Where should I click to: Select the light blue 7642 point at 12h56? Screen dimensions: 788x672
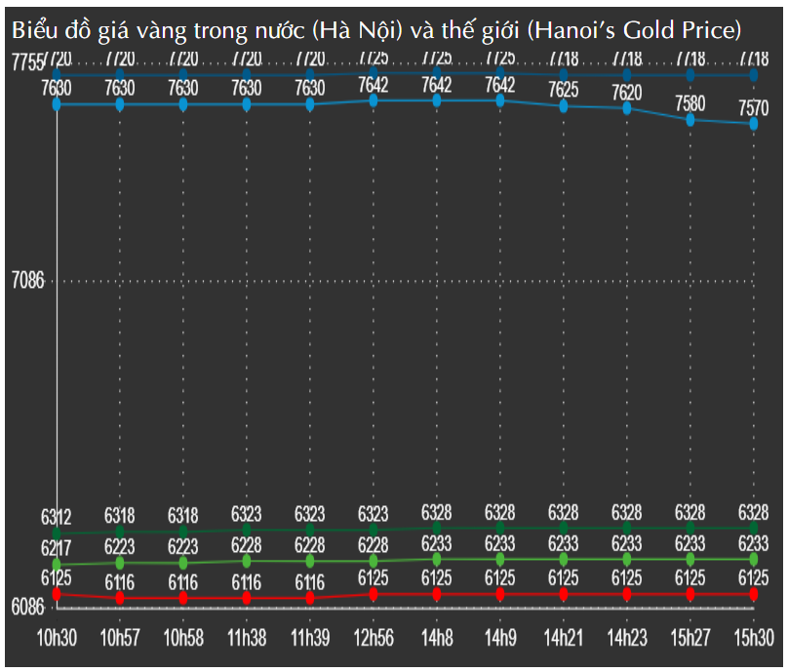pos(374,100)
